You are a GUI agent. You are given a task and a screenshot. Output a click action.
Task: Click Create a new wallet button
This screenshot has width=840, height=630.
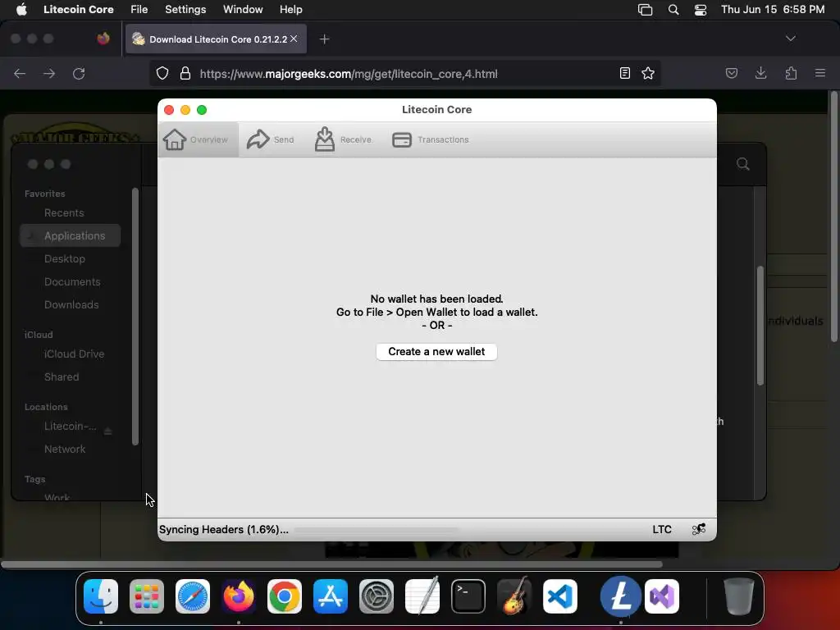tap(436, 352)
